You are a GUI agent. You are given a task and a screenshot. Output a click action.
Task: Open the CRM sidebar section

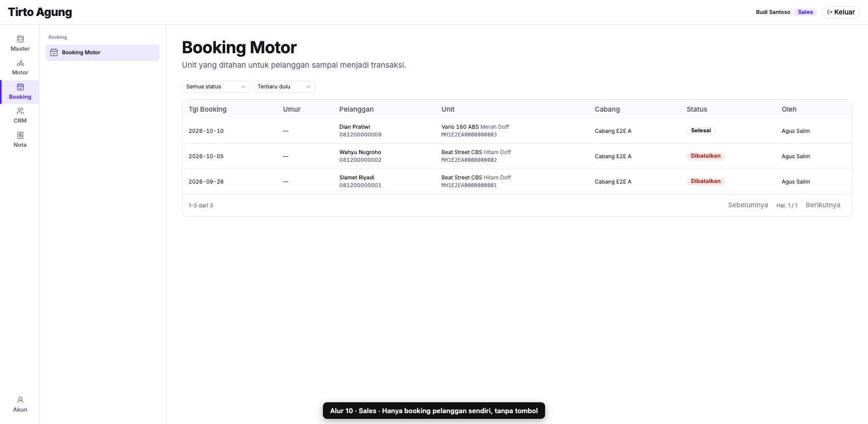[20, 116]
